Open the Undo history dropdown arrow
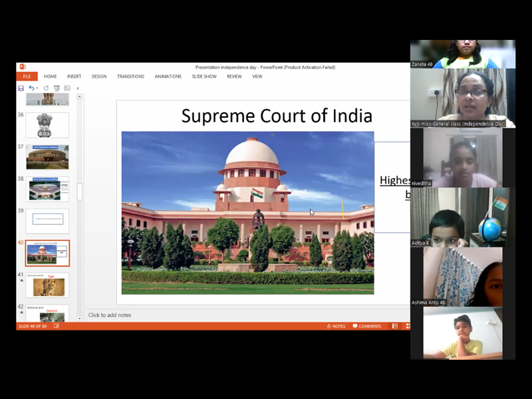532x399 pixels. pyautogui.click(x=37, y=88)
